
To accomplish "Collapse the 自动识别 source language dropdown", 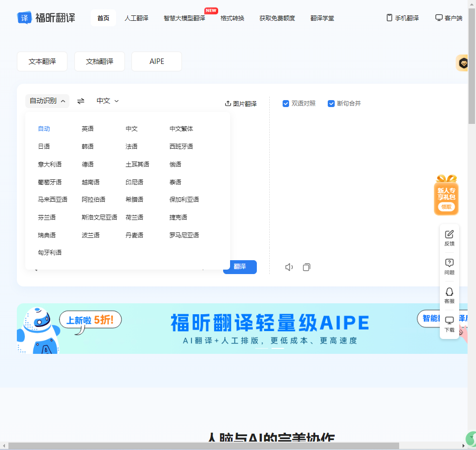I will coord(48,101).
